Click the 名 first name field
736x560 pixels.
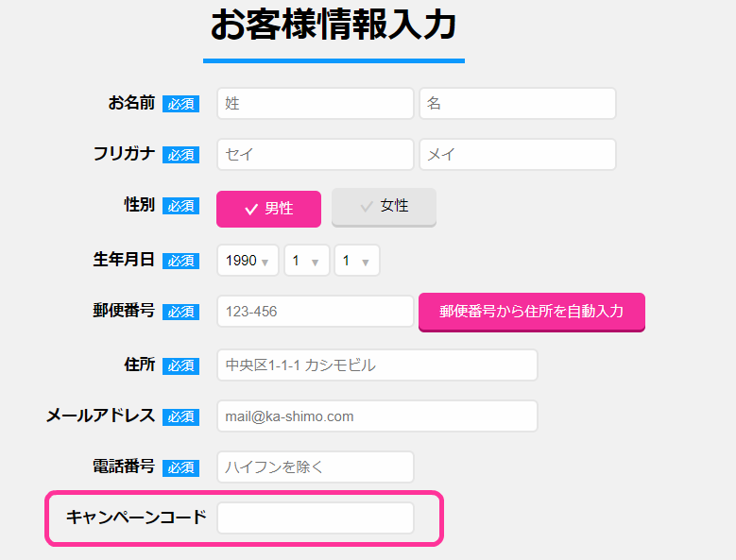tap(517, 104)
